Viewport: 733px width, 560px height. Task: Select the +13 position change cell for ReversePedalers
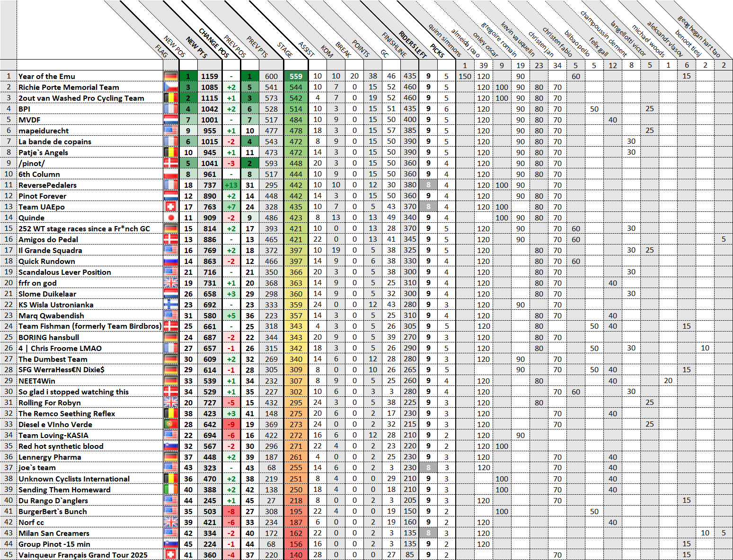[231, 185]
